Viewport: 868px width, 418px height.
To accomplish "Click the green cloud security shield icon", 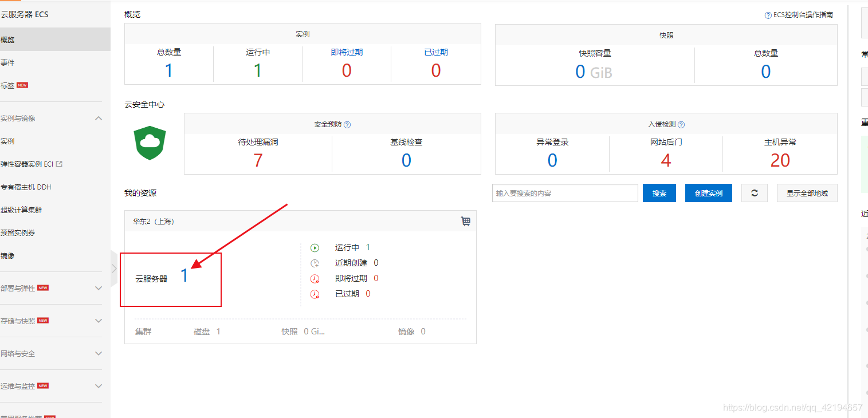I will (x=149, y=143).
